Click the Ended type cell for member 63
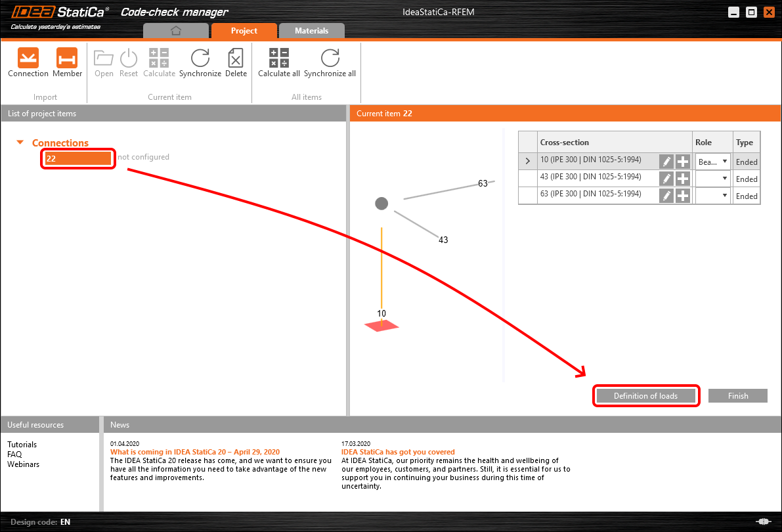This screenshot has width=782, height=532. pyautogui.click(x=747, y=196)
